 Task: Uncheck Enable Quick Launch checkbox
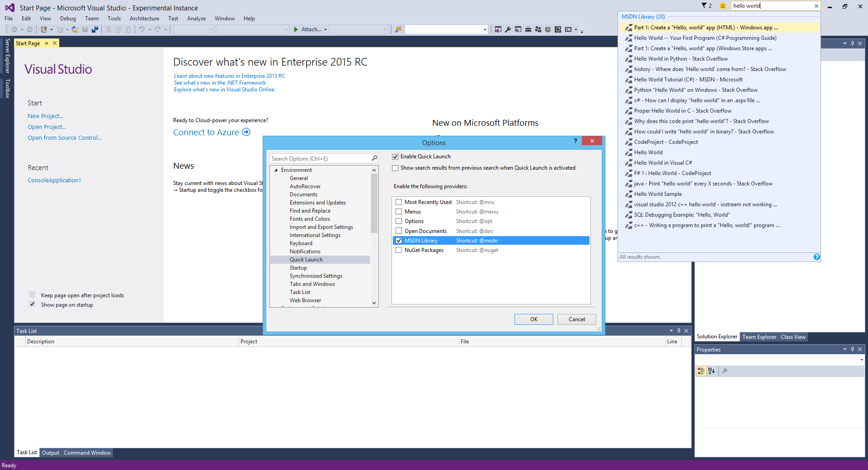tap(395, 157)
